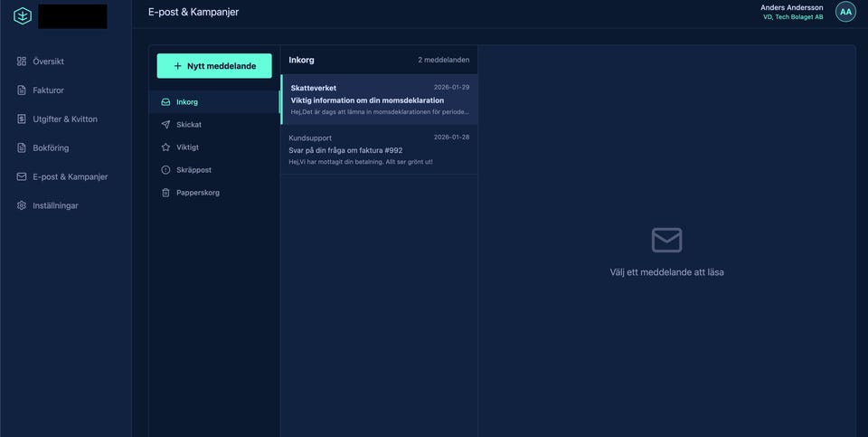Click the plus icon in Nytt meddelande
The width and height of the screenshot is (868, 437).
(x=178, y=66)
